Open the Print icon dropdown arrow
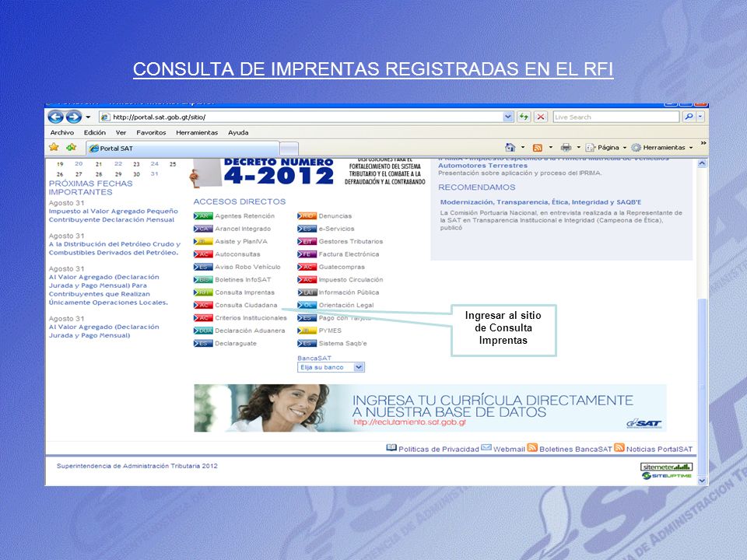 [578, 148]
